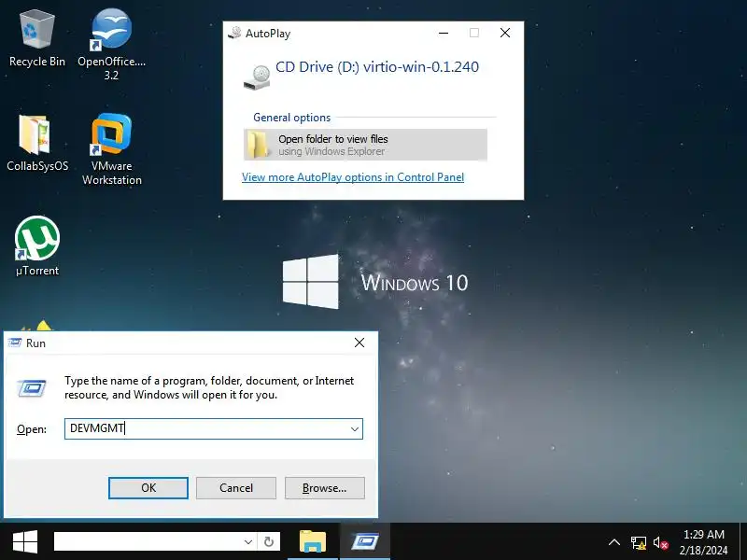Open View more AutoPlay options in Control Panel
The image size is (747, 560).
pyautogui.click(x=353, y=177)
